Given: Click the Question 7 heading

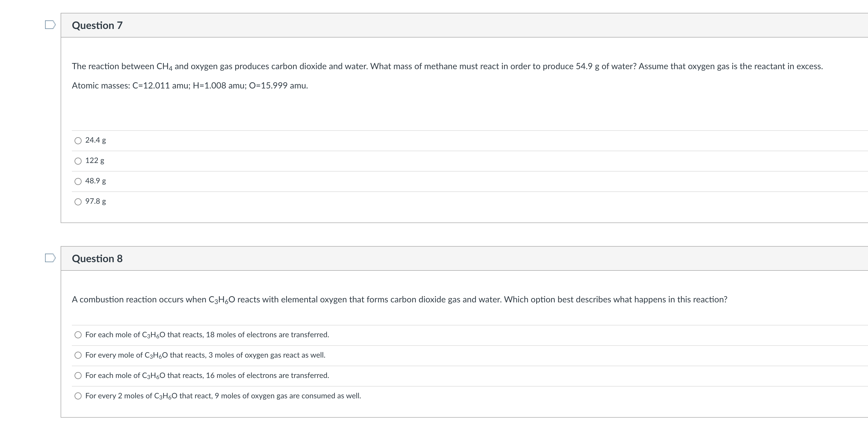Looking at the screenshot, I should pos(97,25).
